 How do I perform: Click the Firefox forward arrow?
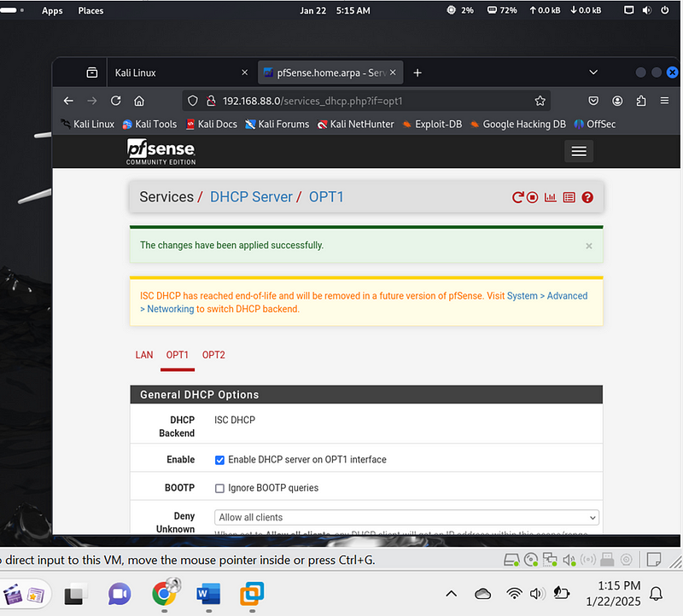[x=92, y=101]
